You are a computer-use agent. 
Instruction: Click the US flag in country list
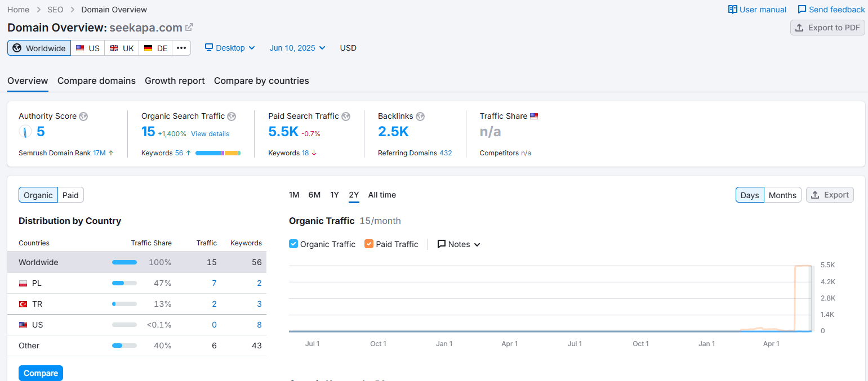pyautogui.click(x=23, y=325)
